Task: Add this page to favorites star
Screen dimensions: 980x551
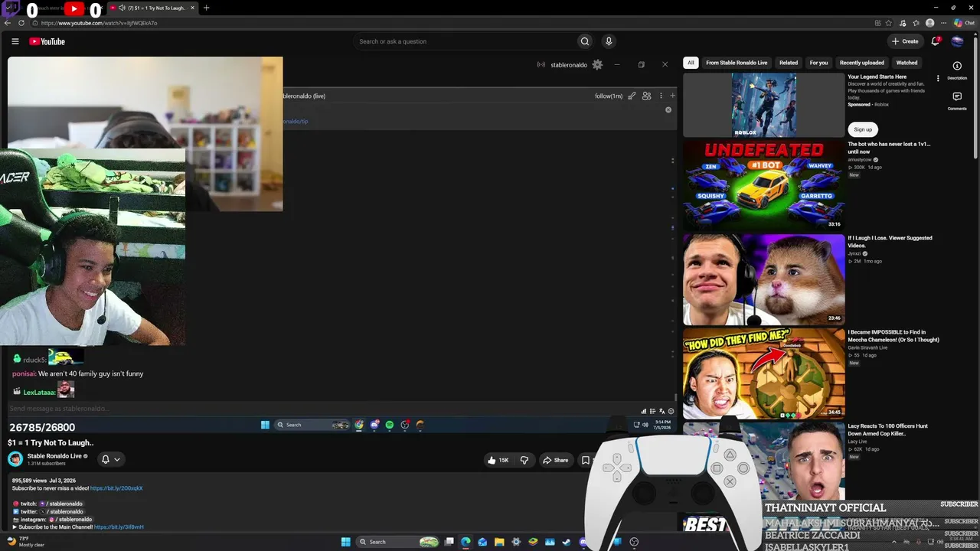Action: tap(890, 23)
